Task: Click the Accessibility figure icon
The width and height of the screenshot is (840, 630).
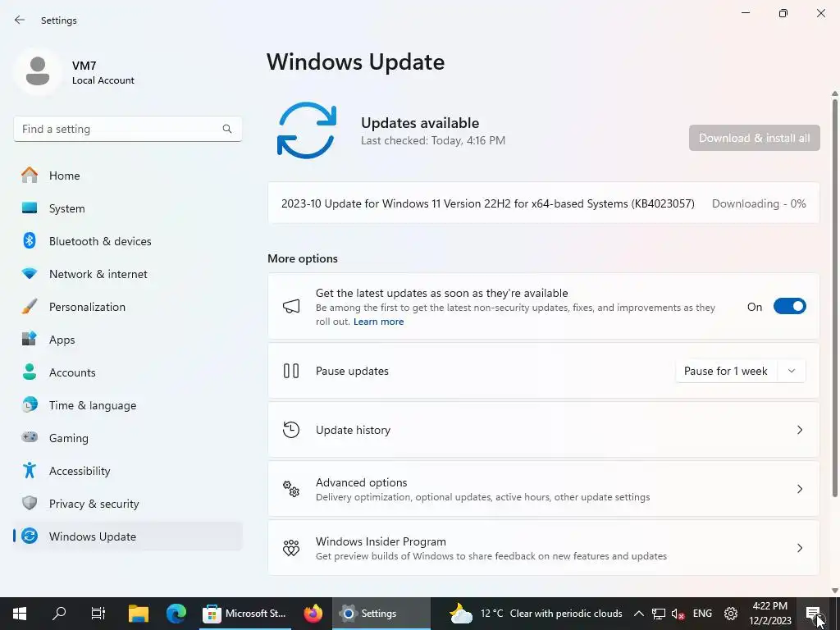Action: (30, 470)
